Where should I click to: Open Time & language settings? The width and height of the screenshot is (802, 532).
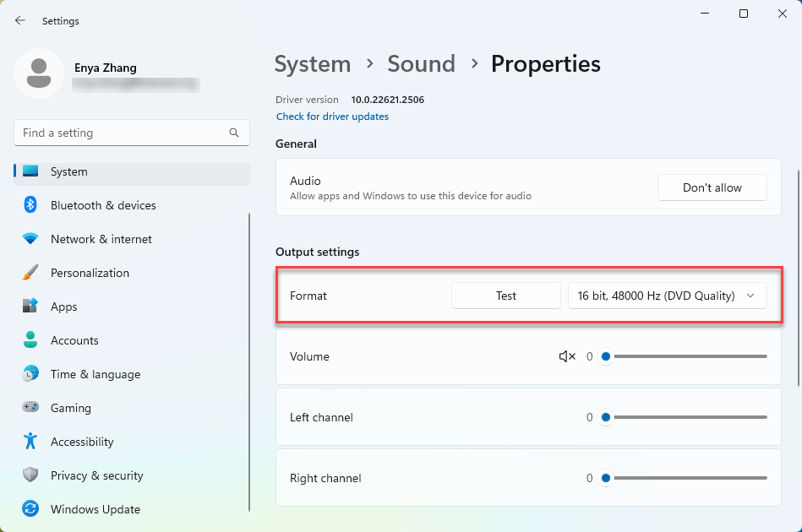pos(95,374)
